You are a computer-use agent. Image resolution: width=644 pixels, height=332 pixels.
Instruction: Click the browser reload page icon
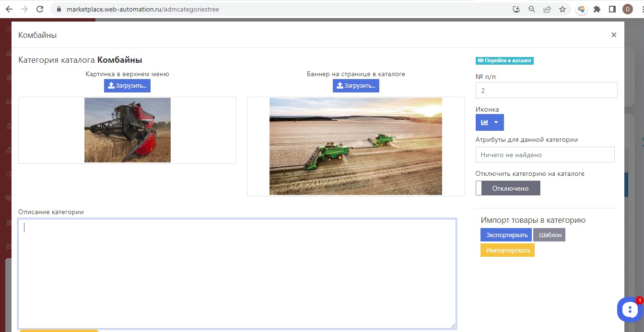[40, 9]
